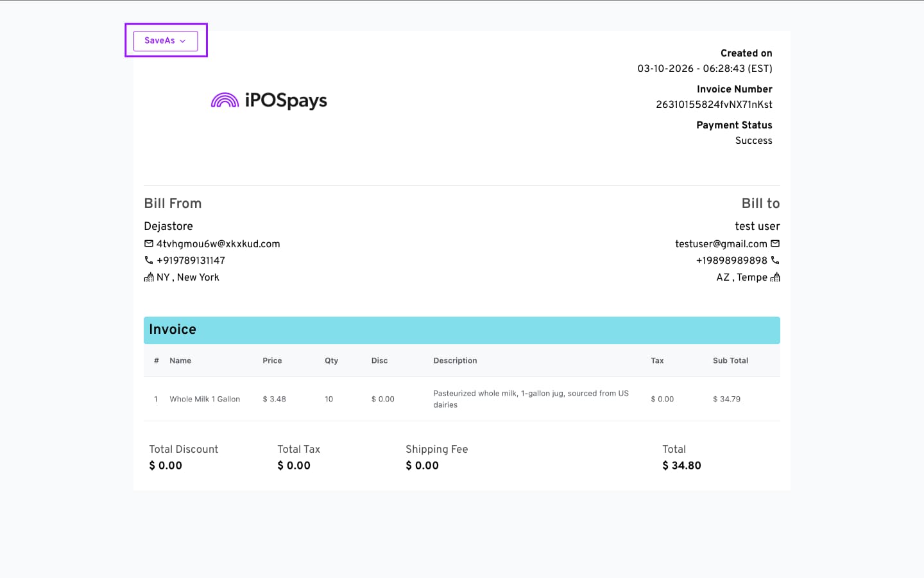Click the cyan Invoice header bar
Viewport: 924px width, 578px height.
tap(461, 330)
